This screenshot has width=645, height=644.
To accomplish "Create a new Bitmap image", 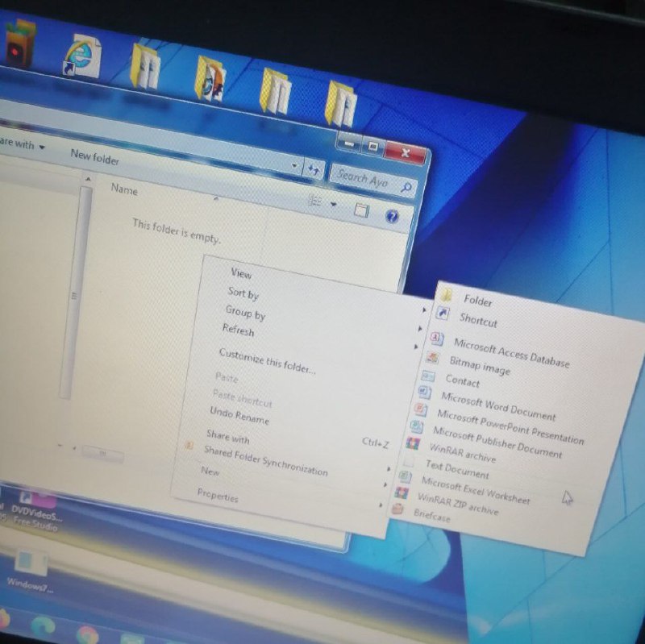I will [x=480, y=365].
